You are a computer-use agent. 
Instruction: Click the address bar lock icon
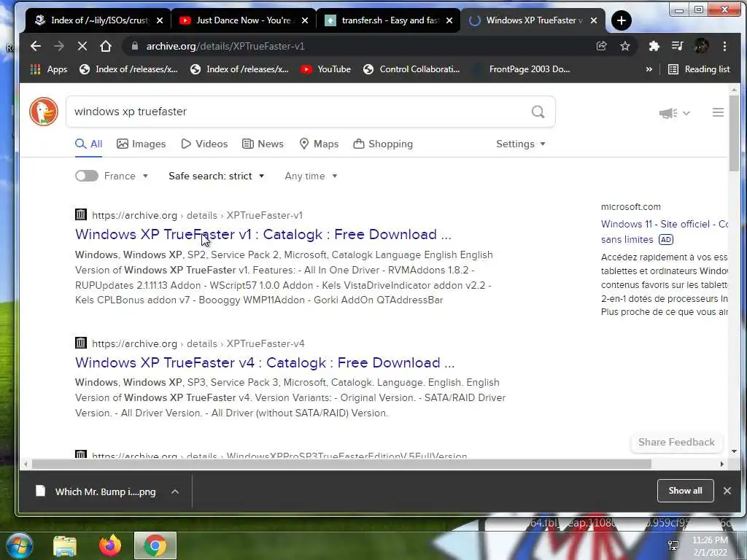(x=135, y=46)
